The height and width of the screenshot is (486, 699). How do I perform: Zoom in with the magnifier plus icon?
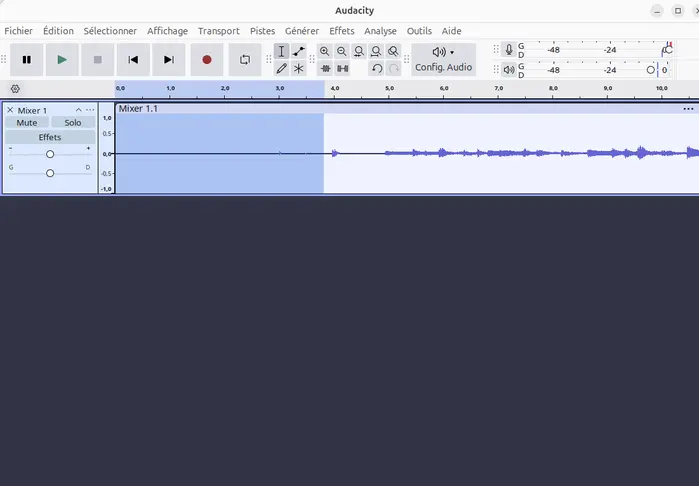[325, 51]
